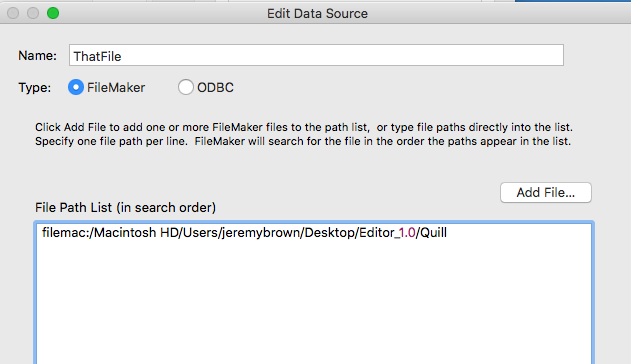Select the ODBC radio button

[186, 87]
